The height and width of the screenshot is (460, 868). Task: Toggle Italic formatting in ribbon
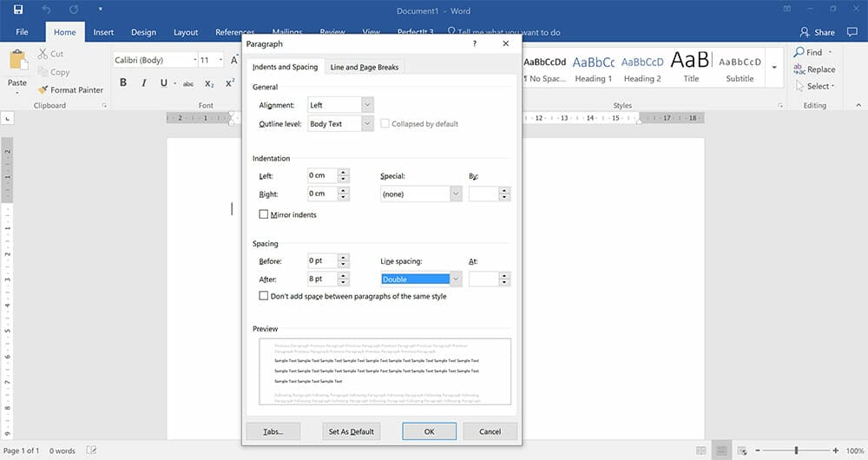[143, 83]
